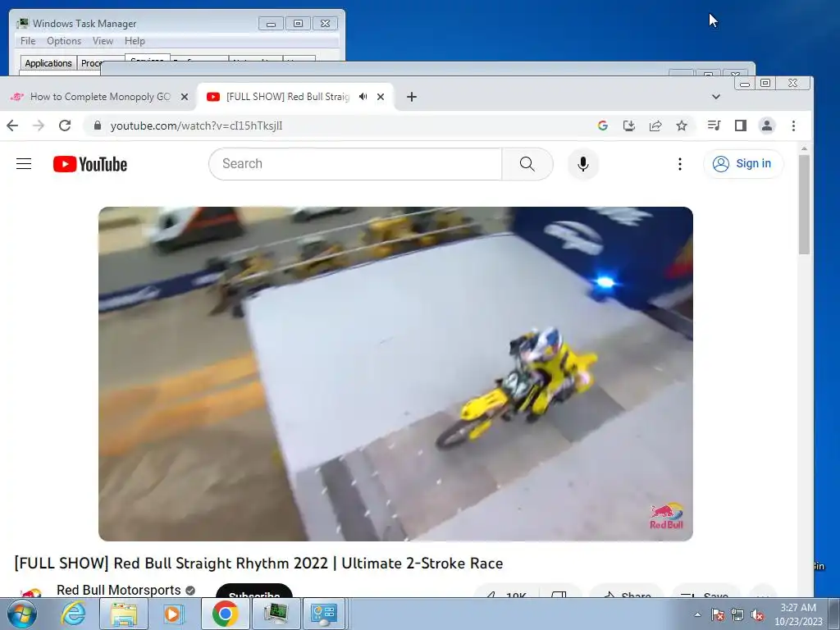Image resolution: width=840 pixels, height=630 pixels.
Task: Select the address bar URL
Action: coord(196,126)
